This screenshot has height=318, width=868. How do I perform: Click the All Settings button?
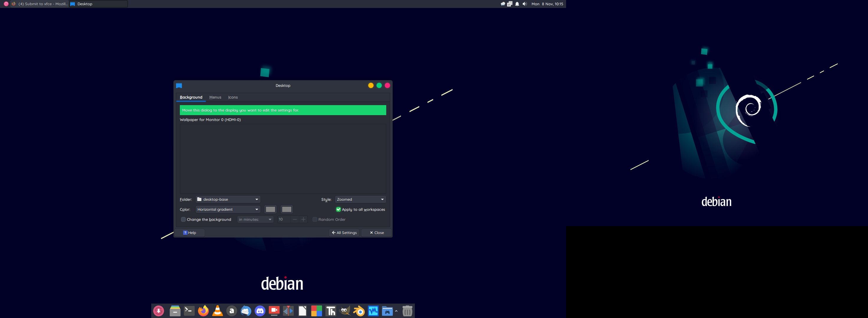click(x=344, y=232)
